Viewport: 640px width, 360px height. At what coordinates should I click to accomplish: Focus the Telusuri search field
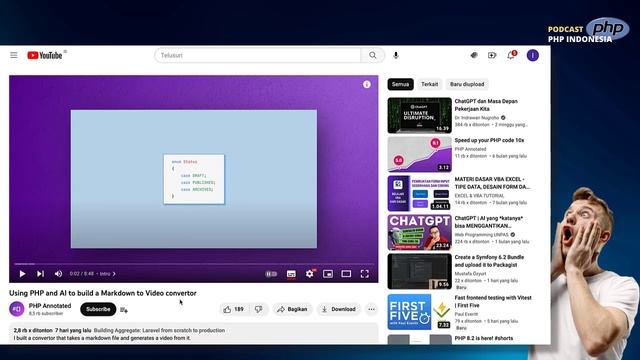point(258,55)
